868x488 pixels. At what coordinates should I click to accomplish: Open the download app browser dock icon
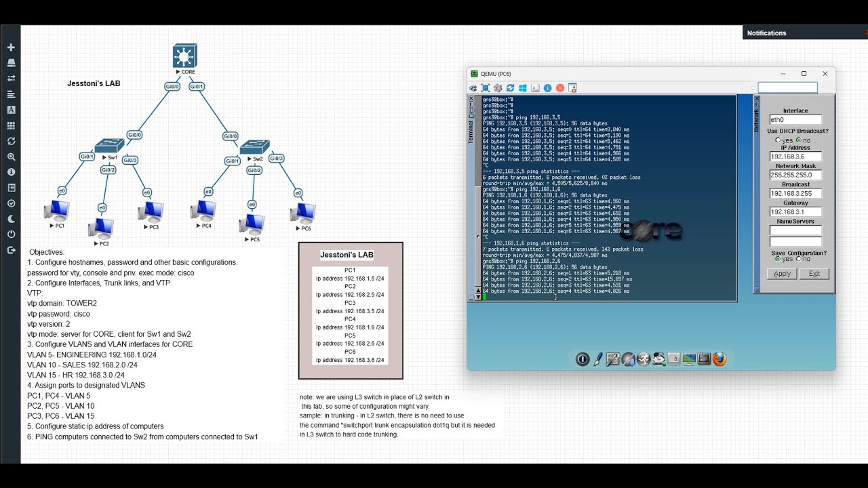[x=629, y=359]
